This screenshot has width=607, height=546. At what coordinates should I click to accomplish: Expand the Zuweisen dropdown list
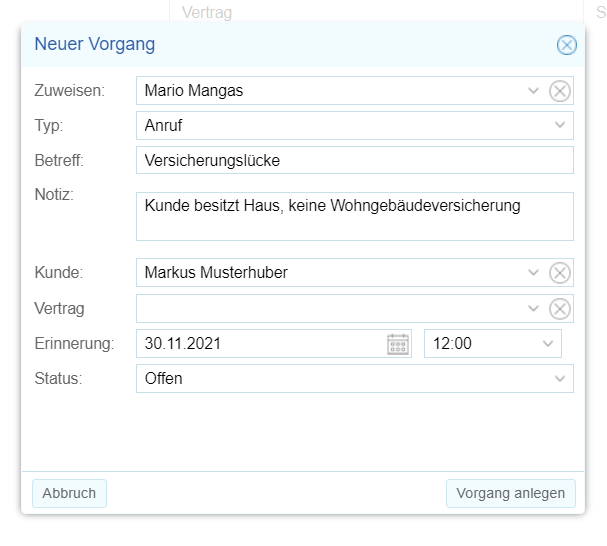point(534,91)
